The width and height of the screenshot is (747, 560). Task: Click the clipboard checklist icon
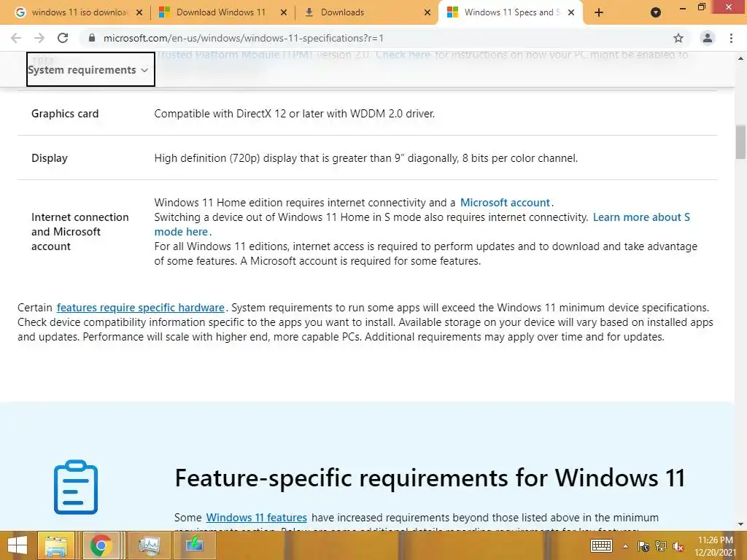point(76,487)
